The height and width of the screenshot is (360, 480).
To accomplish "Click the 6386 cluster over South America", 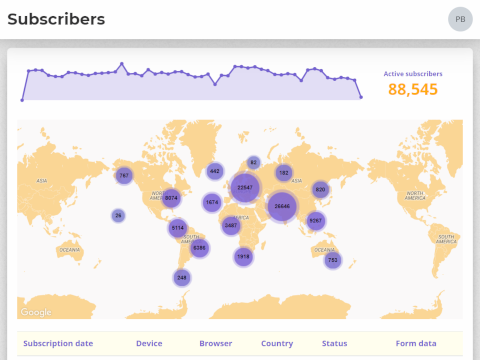I will 199,248.
